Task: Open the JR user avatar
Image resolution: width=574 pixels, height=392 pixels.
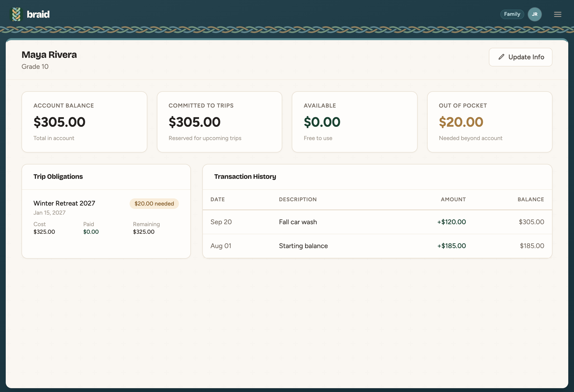Action: [x=535, y=14]
